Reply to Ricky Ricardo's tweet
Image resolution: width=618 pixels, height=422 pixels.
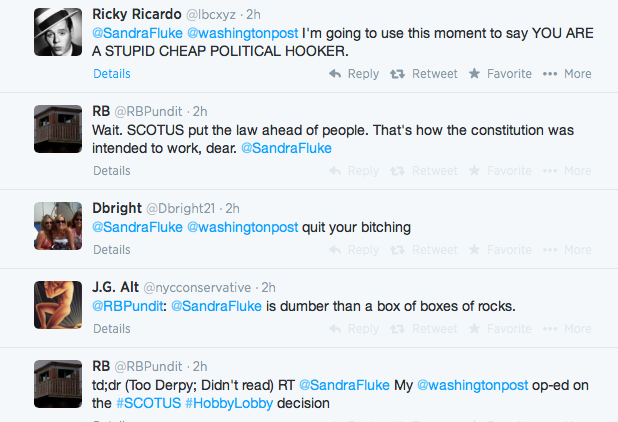pos(354,74)
